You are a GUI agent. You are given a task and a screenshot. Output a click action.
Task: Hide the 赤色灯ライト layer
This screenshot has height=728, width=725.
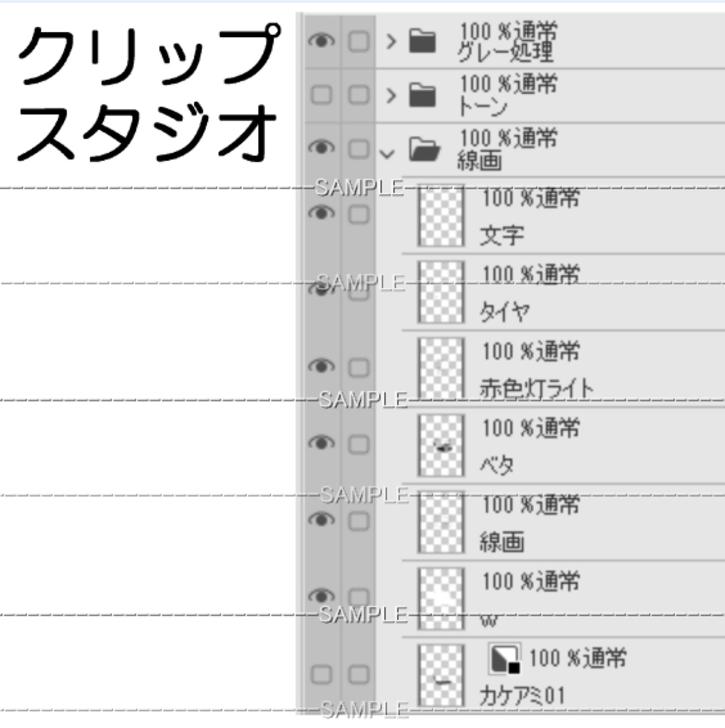(321, 367)
